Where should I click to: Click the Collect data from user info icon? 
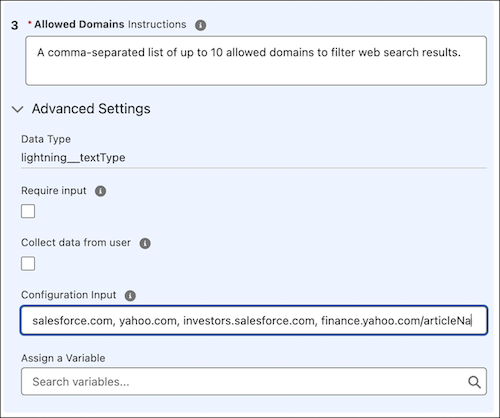click(145, 243)
